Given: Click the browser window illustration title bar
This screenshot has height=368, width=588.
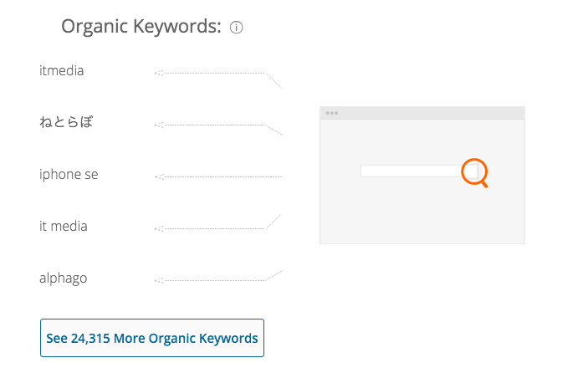Looking at the screenshot, I should click(x=422, y=113).
